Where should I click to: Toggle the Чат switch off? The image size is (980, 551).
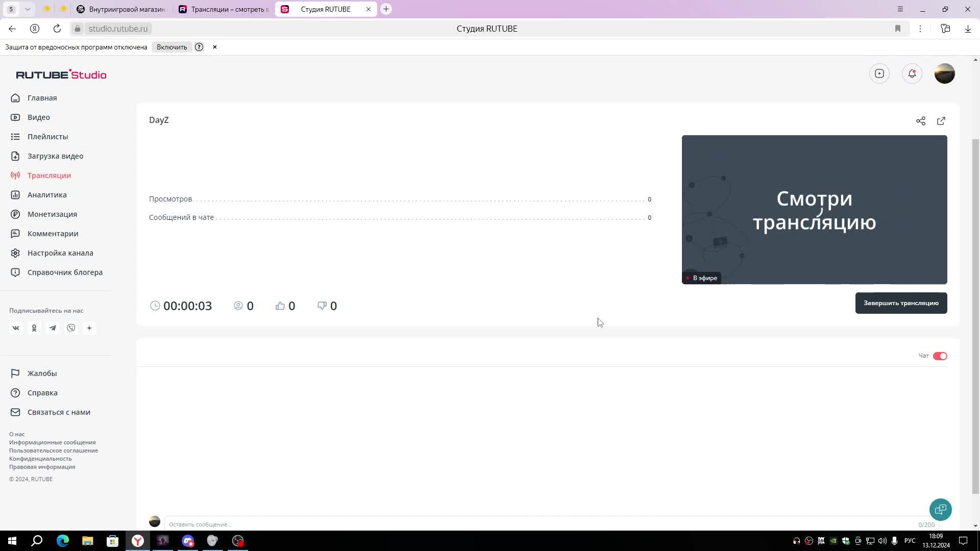coord(940,356)
